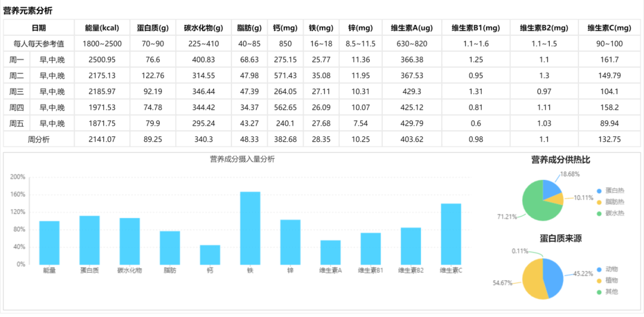The width and height of the screenshot is (644, 317).
Task: Select the 每人每天参考值 row label
Action: pyautogui.click(x=39, y=44)
